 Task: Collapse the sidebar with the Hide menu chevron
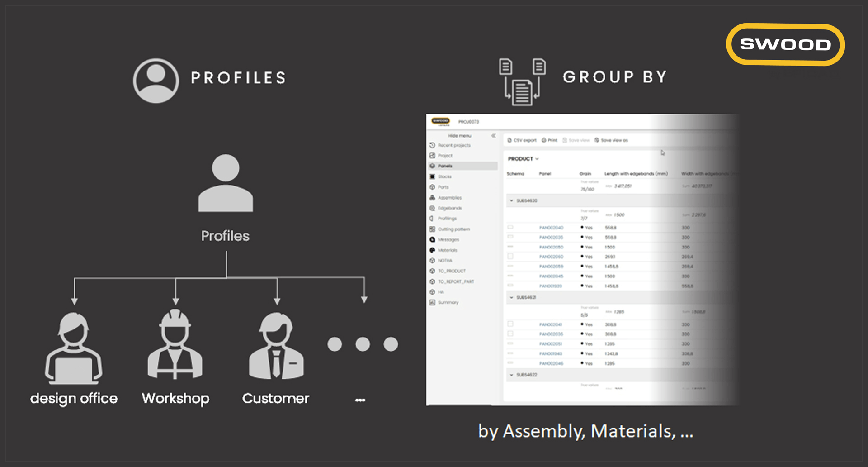pos(493,136)
